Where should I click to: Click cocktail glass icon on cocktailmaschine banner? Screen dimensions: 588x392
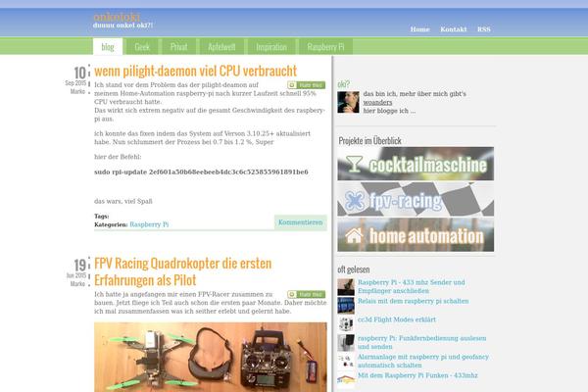click(x=354, y=164)
